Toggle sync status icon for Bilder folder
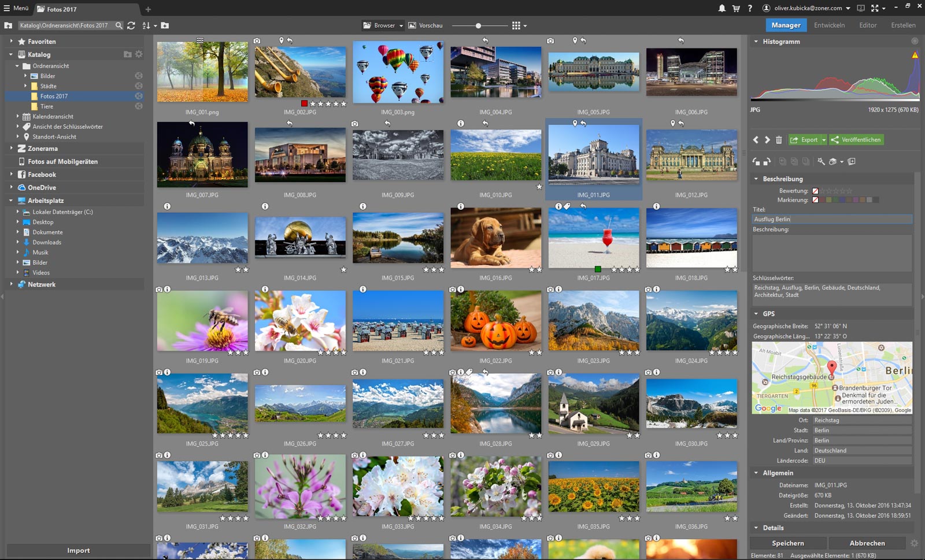Image resolution: width=925 pixels, height=560 pixels. pyautogui.click(x=139, y=76)
